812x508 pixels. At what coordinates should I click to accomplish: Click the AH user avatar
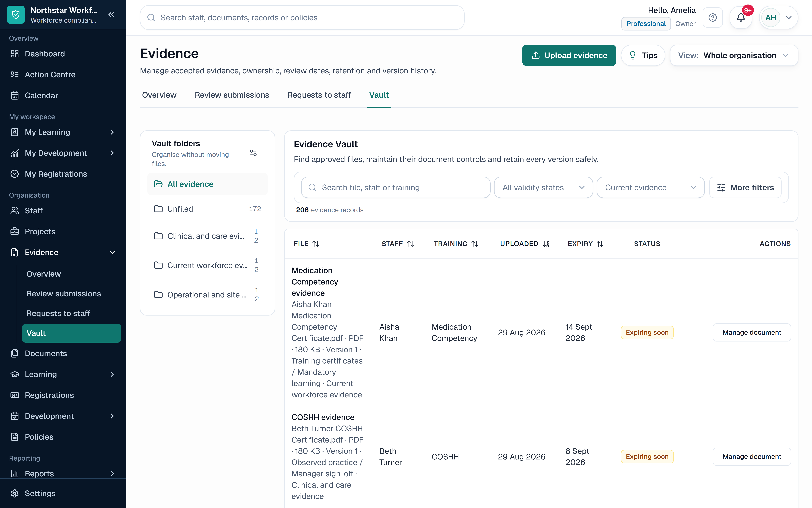coord(770,17)
